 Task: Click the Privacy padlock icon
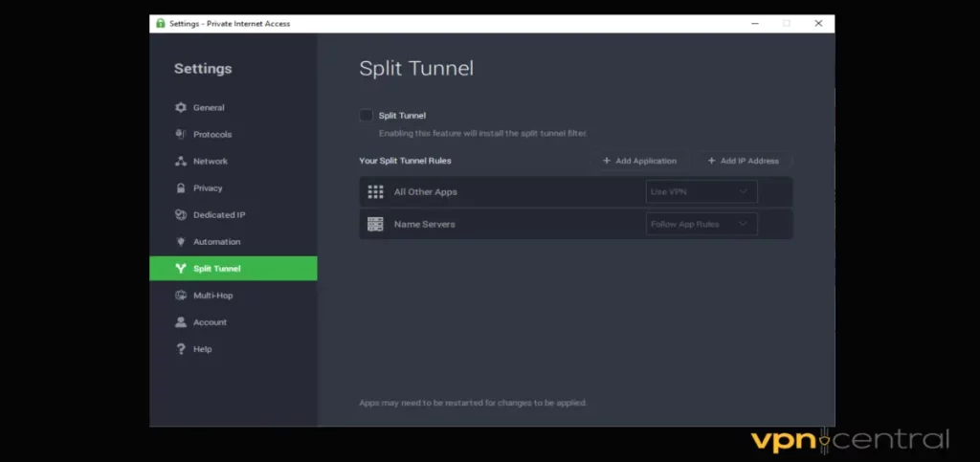point(181,187)
